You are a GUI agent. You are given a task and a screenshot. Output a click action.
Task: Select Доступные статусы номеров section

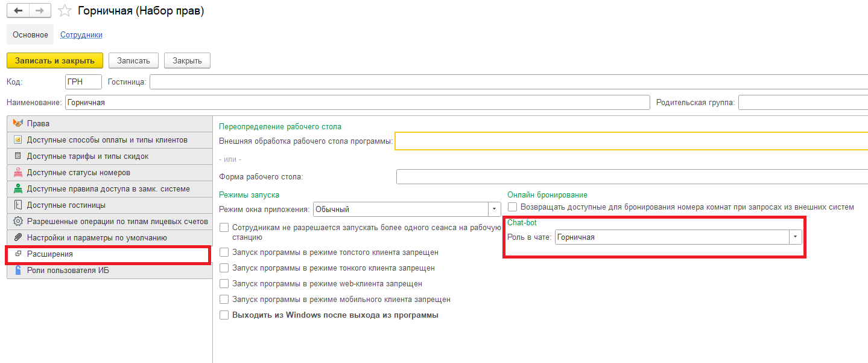109,172
